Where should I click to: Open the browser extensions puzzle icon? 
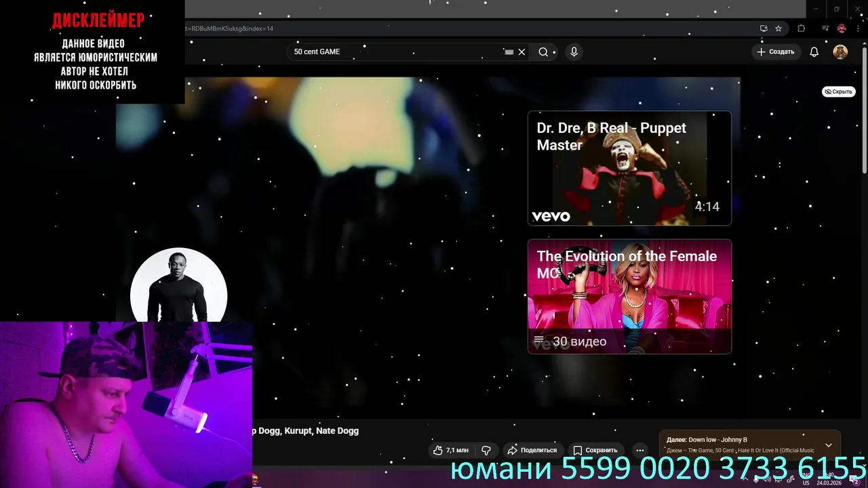802,28
